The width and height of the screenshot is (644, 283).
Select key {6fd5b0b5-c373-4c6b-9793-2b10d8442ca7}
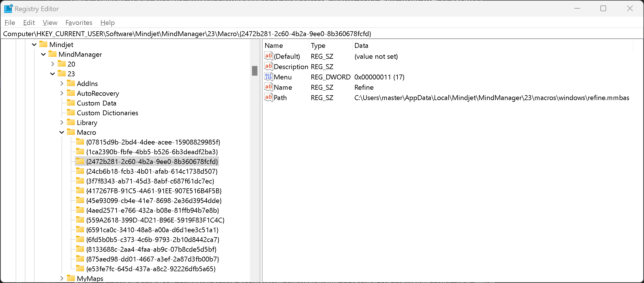153,239
